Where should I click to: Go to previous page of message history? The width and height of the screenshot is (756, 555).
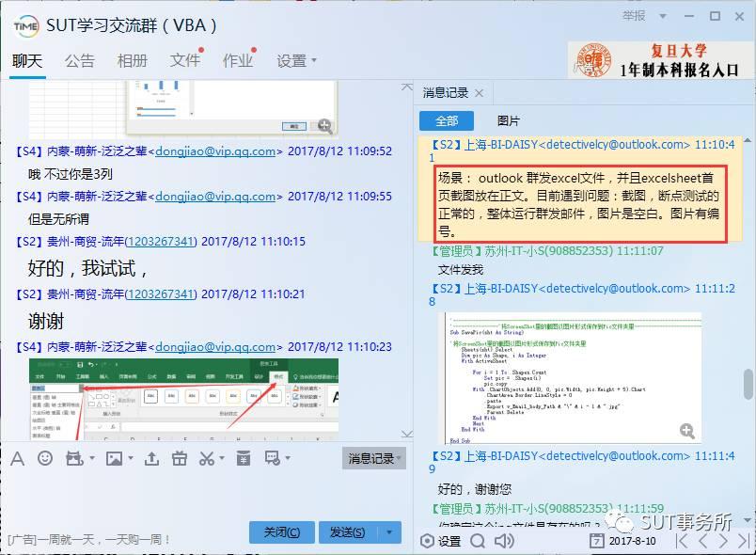(703, 541)
